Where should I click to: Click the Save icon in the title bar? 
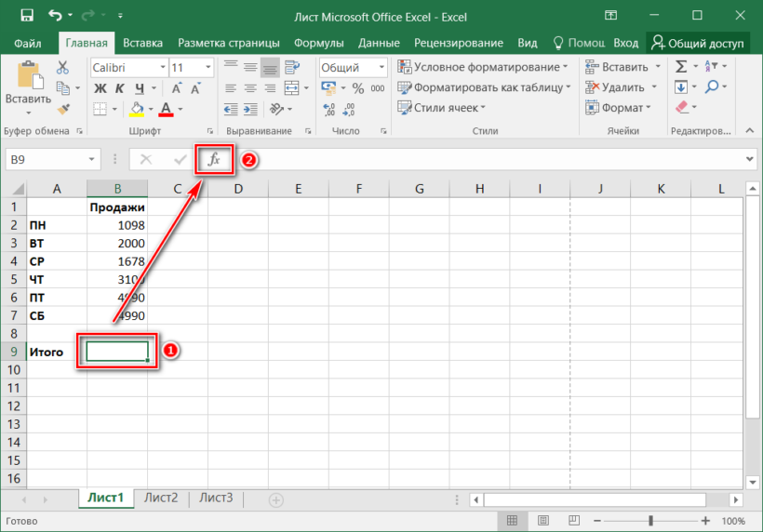click(x=26, y=16)
